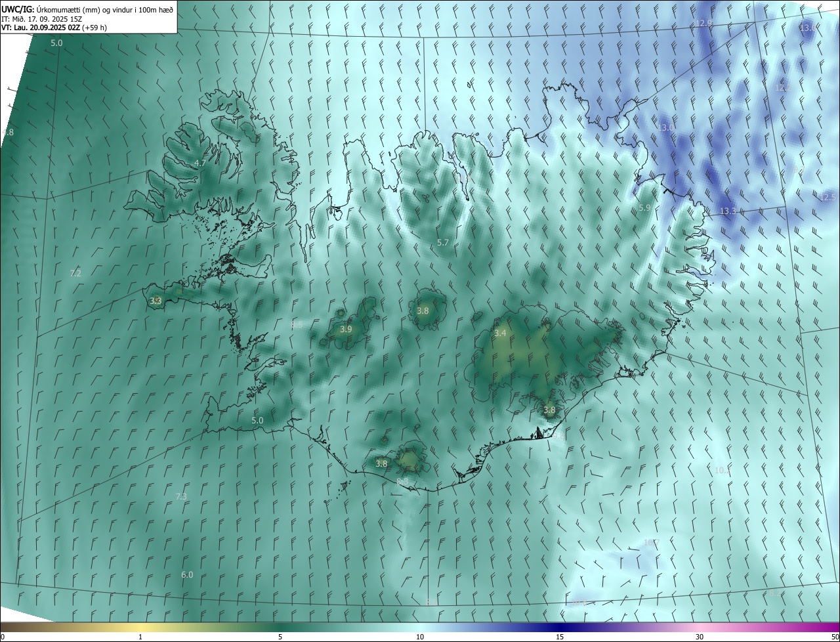The height and width of the screenshot is (642, 840).
Task: Click color scale at the 50 tick
Action: tap(835, 637)
